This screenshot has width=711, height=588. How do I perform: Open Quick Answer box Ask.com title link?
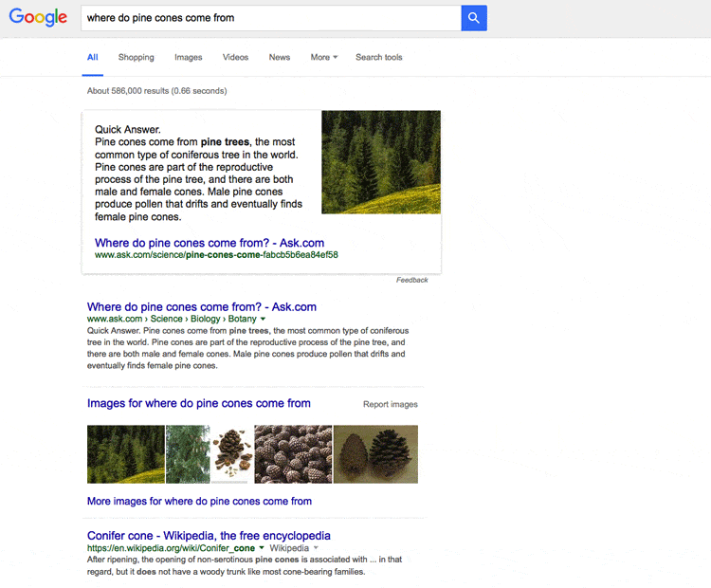(x=210, y=243)
